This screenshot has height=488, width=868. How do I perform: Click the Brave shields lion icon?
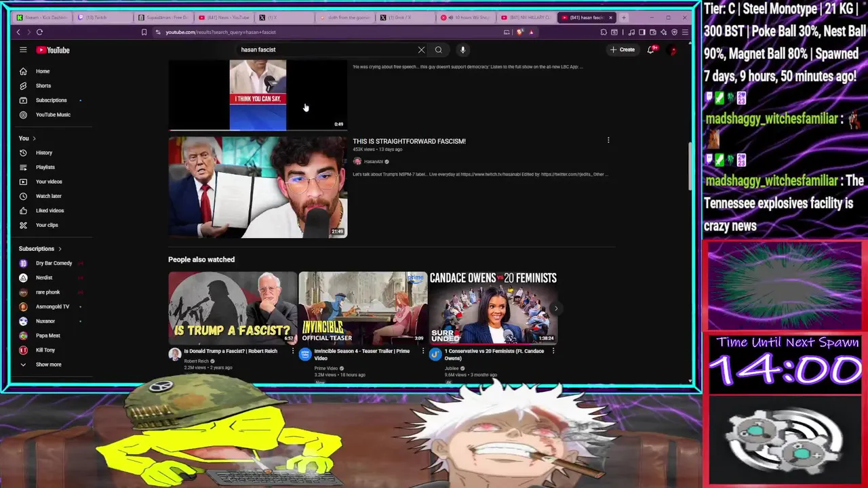(520, 32)
